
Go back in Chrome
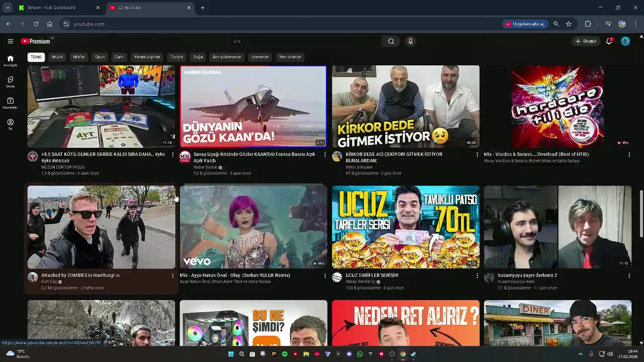[x=9, y=24]
